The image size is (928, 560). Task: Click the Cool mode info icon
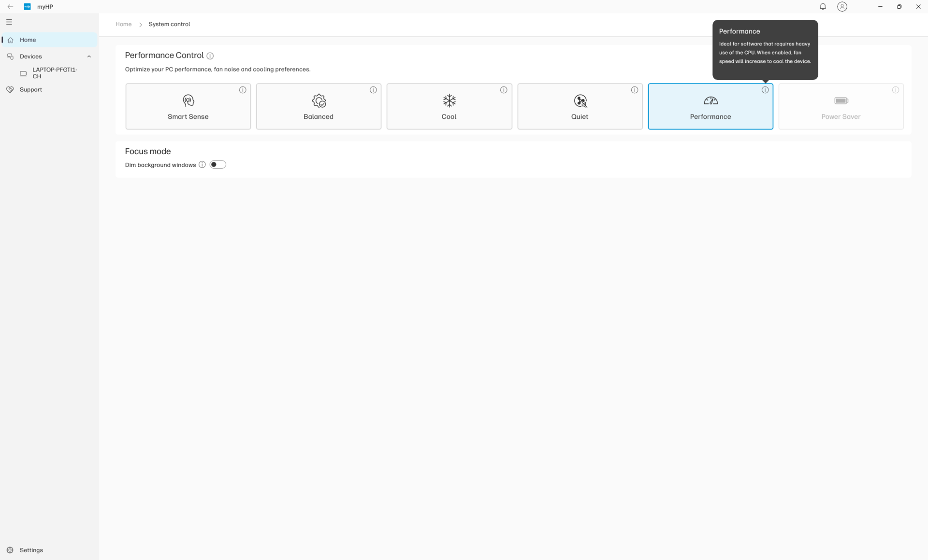(504, 90)
